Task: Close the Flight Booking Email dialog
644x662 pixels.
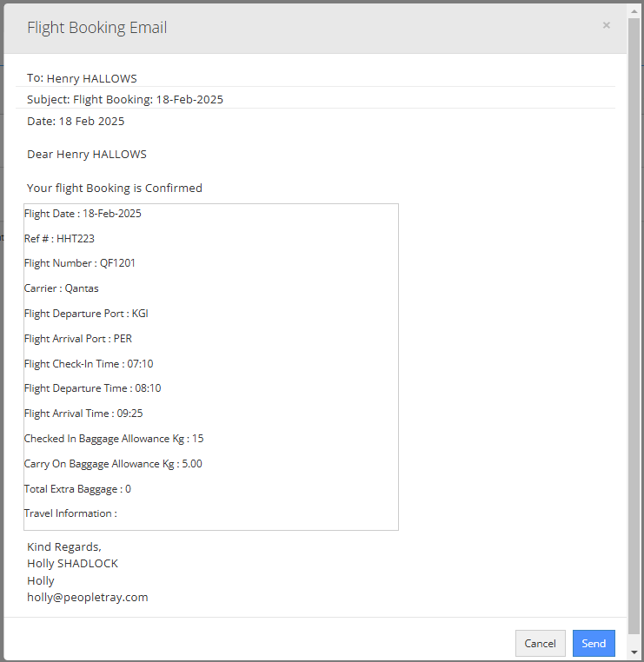Action: coord(606,25)
